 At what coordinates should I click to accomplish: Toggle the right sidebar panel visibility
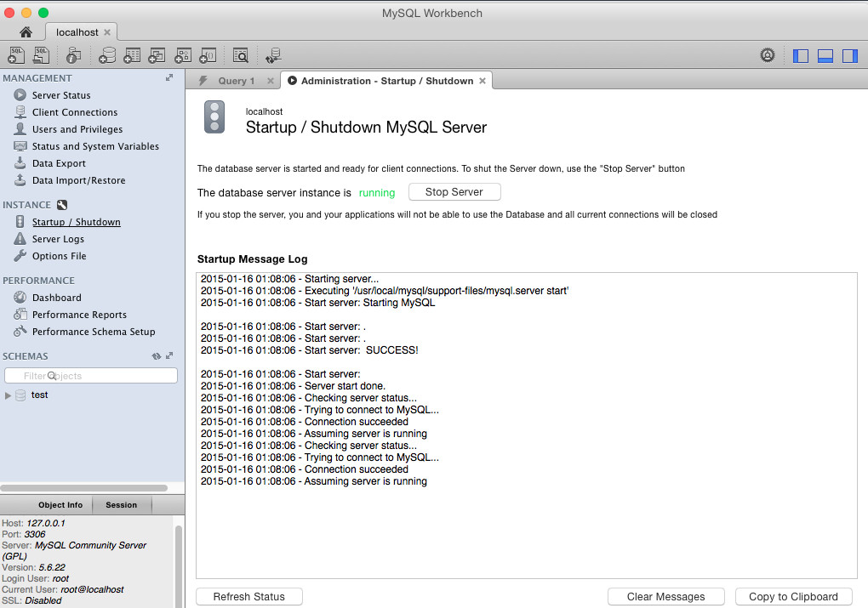[849, 56]
